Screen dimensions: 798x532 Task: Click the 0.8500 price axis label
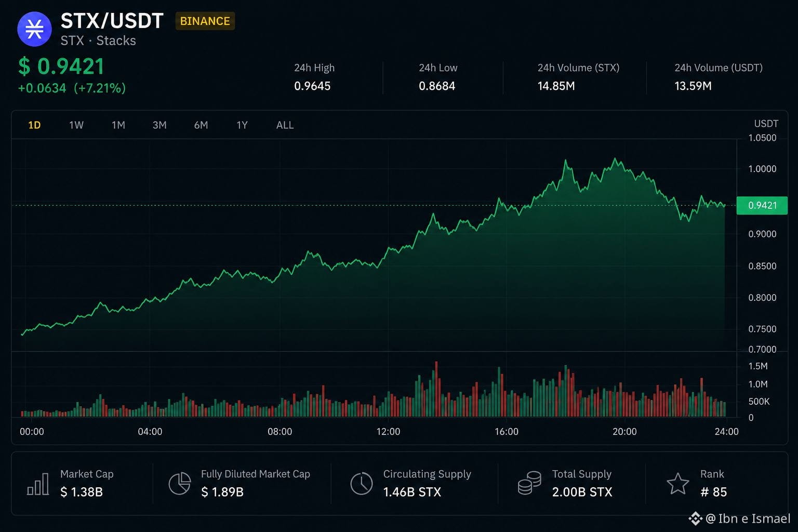pyautogui.click(x=762, y=266)
